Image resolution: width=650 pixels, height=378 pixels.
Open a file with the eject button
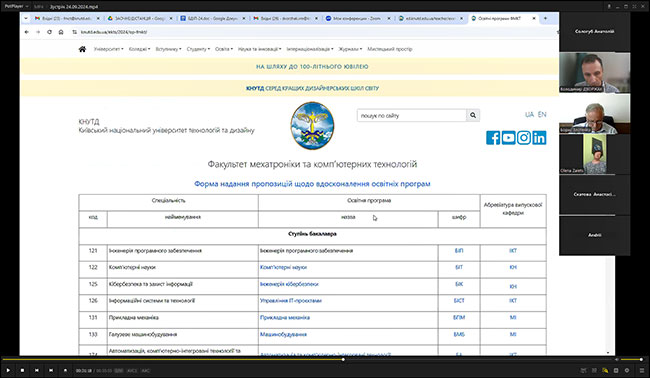(65, 370)
